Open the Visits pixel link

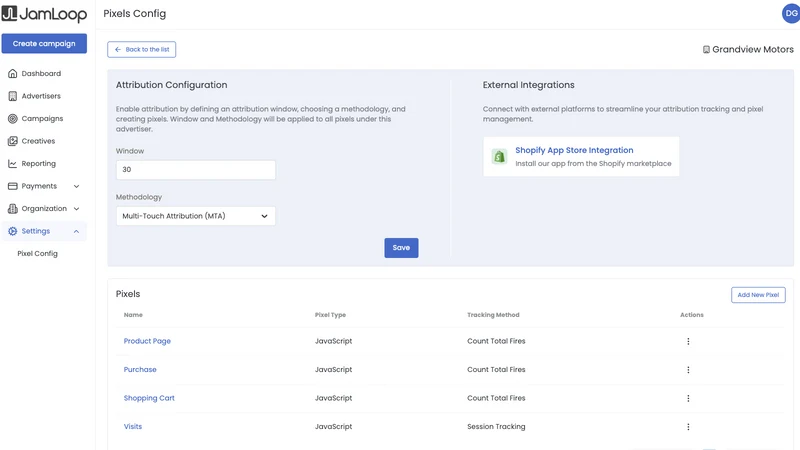point(133,427)
